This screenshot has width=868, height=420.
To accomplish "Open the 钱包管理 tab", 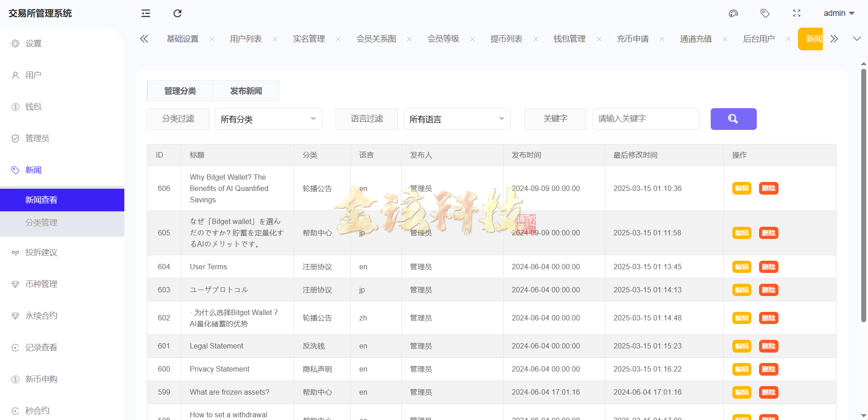I will pos(569,39).
